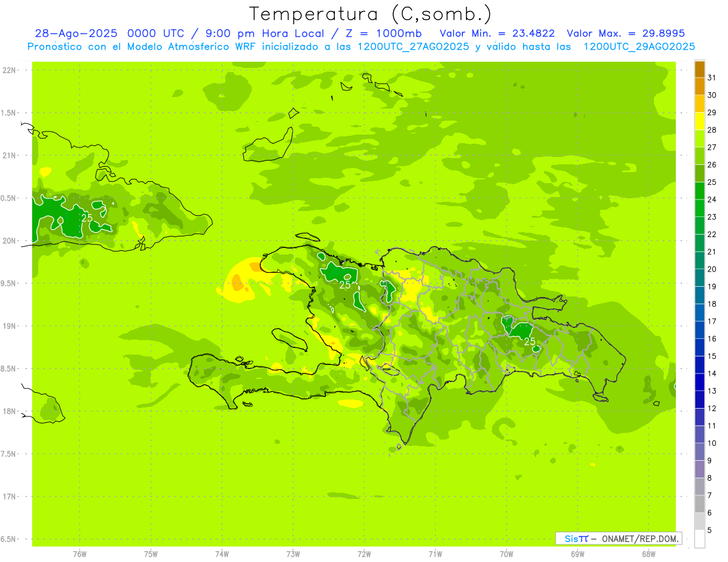728x562 pixels.
Task: Pick the dark orange 30–31 legend swatch
Action: 699,87
